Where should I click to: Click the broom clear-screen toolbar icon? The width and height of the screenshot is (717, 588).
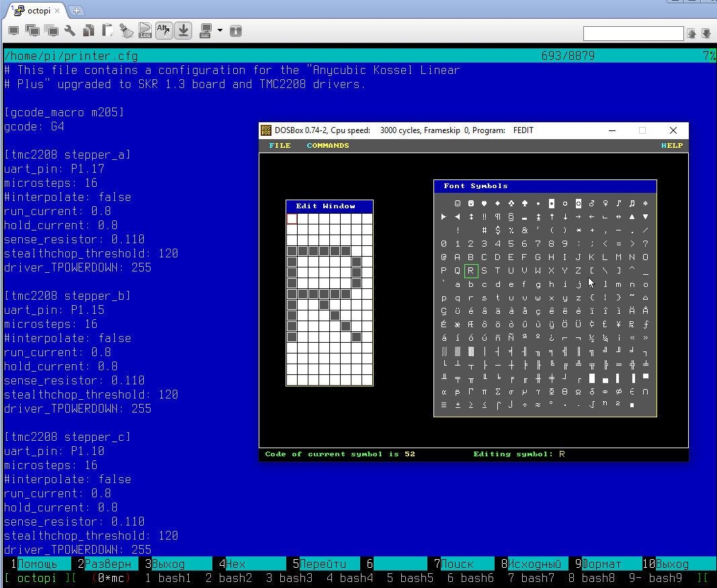click(x=126, y=31)
